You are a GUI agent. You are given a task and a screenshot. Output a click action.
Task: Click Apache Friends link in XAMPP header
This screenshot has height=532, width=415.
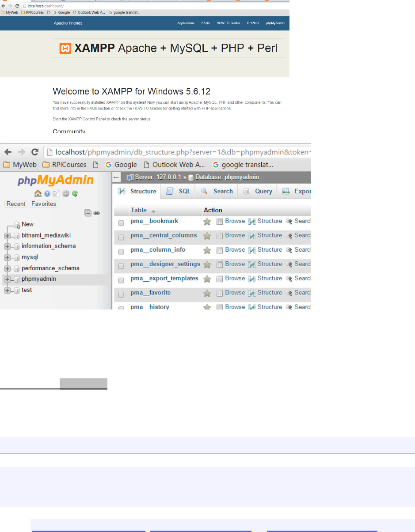point(68,23)
